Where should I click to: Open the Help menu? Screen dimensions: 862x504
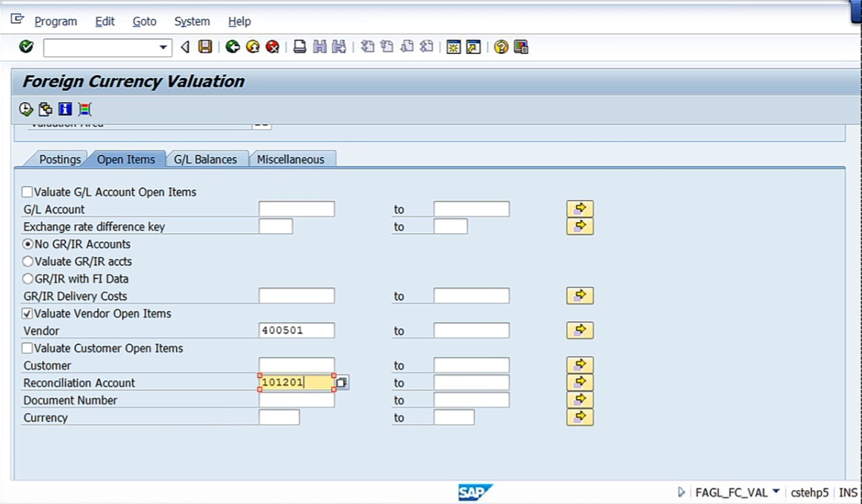point(239,21)
